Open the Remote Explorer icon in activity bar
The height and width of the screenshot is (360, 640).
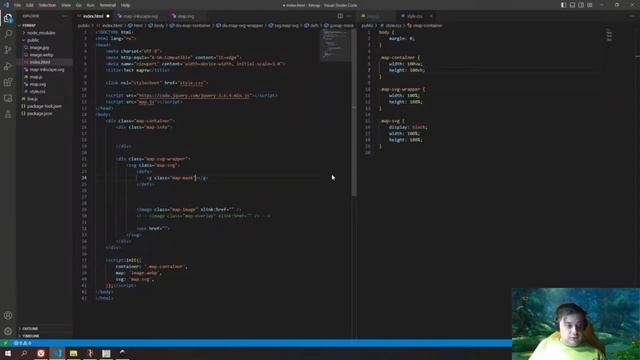click(8, 98)
